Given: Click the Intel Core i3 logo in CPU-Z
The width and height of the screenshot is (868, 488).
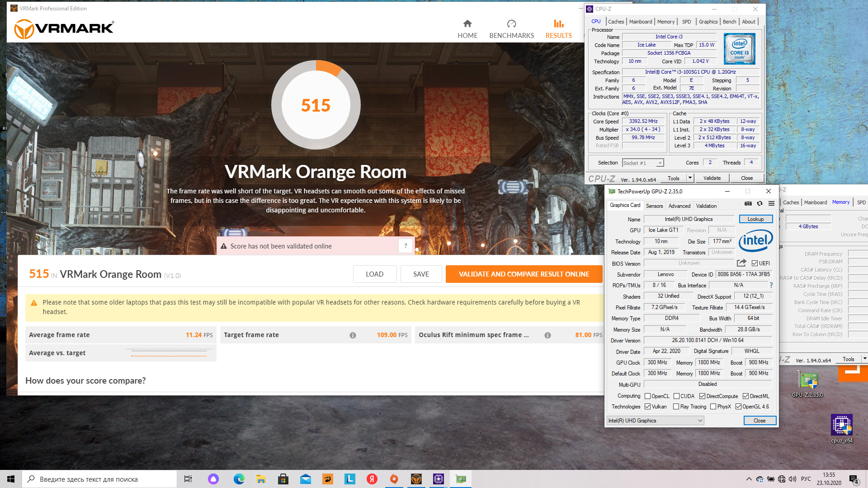Looking at the screenshot, I should pos(739,49).
